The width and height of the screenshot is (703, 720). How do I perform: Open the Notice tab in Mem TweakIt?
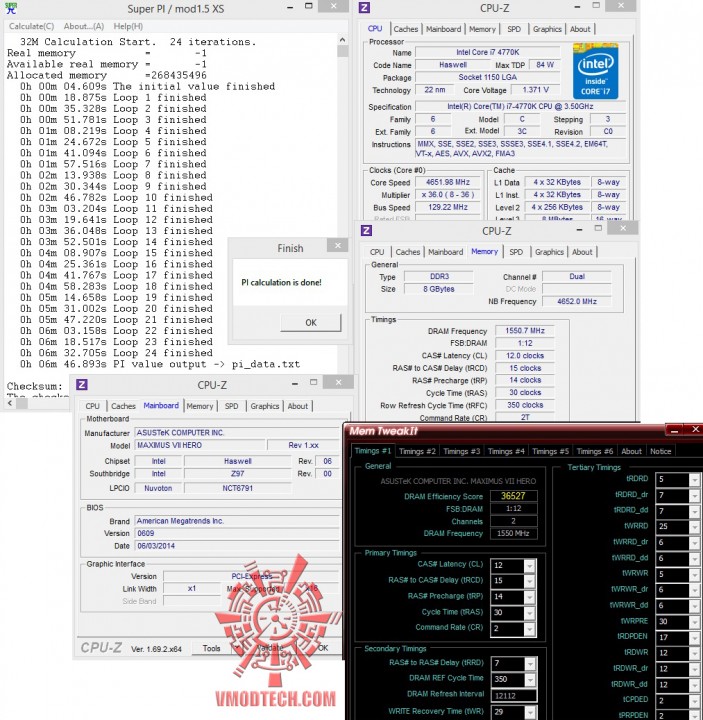660,451
